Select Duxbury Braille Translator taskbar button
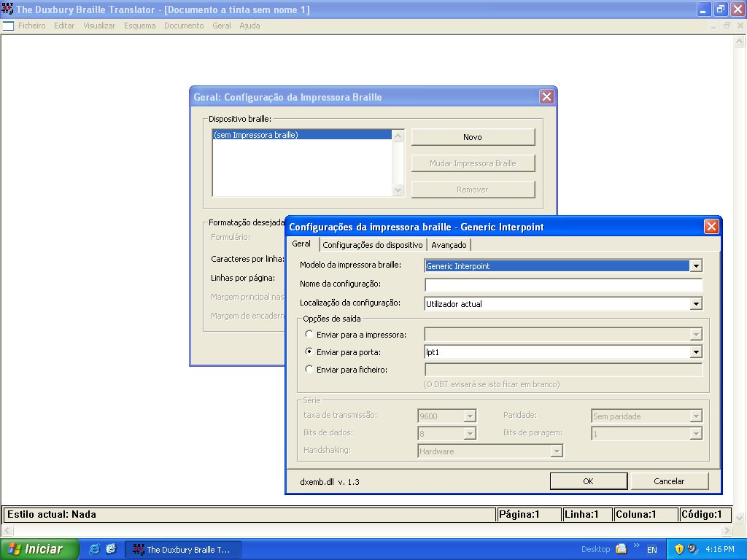The image size is (747, 560). (x=183, y=550)
